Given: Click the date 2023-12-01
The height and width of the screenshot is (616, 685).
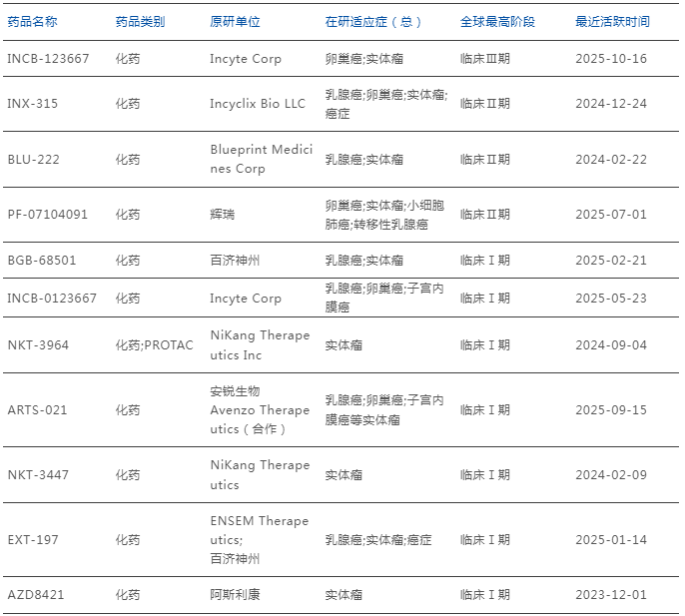Looking at the screenshot, I should 611,595.
